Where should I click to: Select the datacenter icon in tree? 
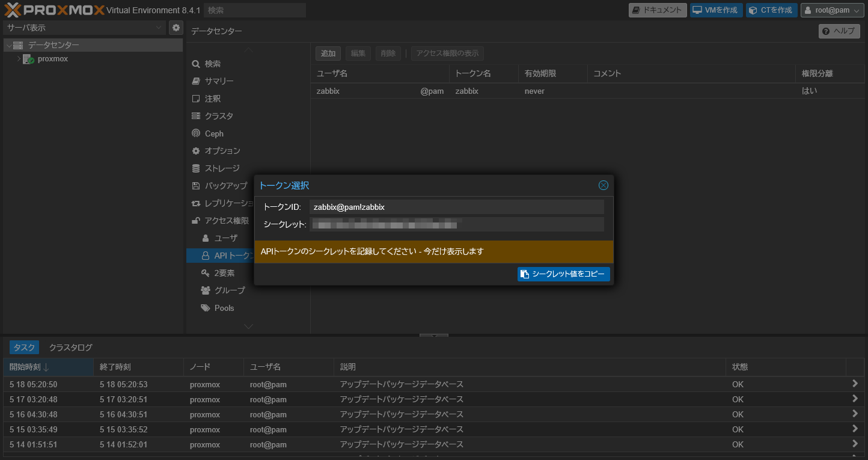pyautogui.click(x=18, y=45)
